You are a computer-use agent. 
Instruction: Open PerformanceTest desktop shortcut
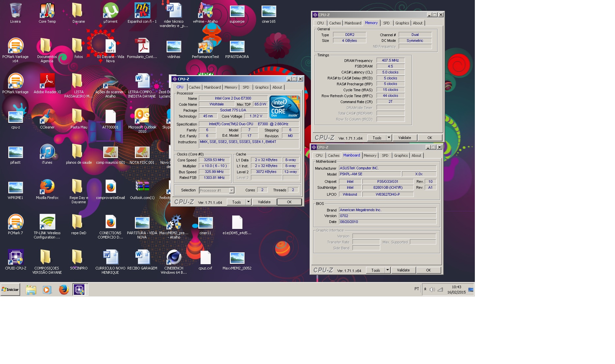pos(205,48)
